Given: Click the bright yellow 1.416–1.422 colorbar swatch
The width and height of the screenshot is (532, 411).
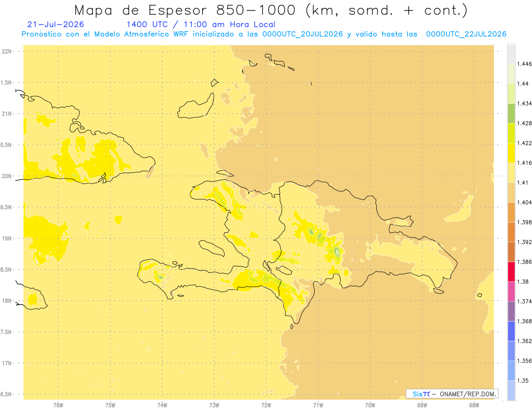Looking at the screenshot, I should point(511,153).
